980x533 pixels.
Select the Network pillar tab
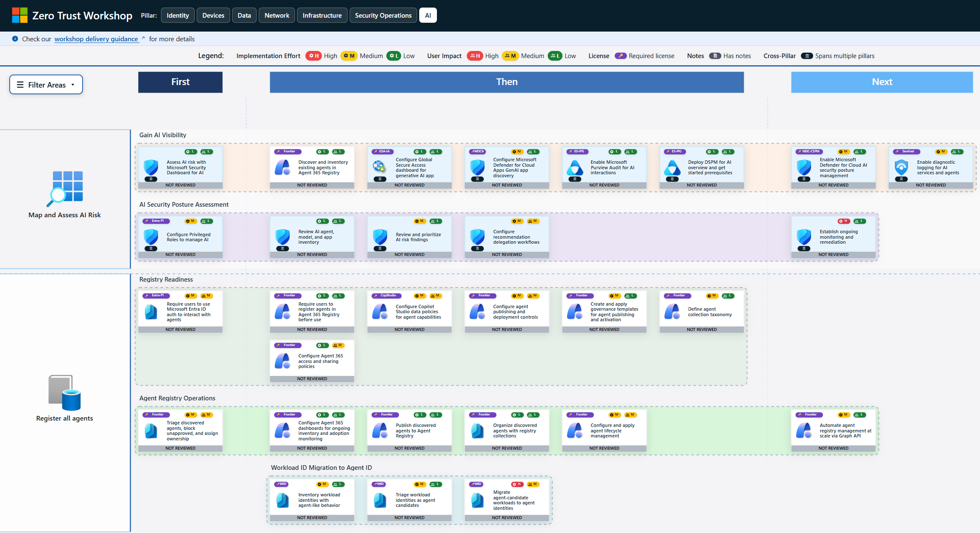click(x=276, y=16)
